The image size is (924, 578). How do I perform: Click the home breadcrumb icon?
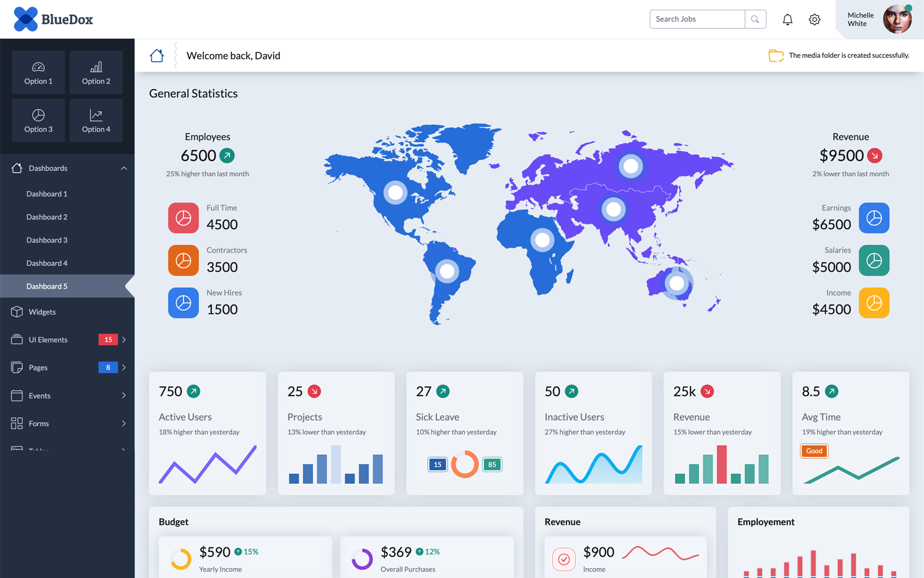157,55
